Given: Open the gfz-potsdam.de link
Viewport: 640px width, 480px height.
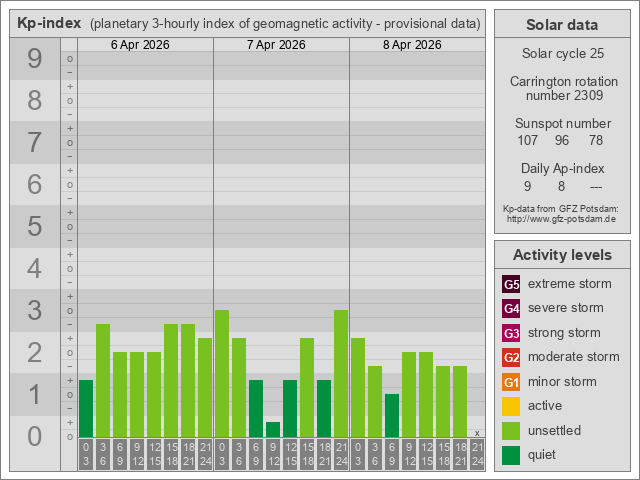Looking at the screenshot, I should (561, 218).
